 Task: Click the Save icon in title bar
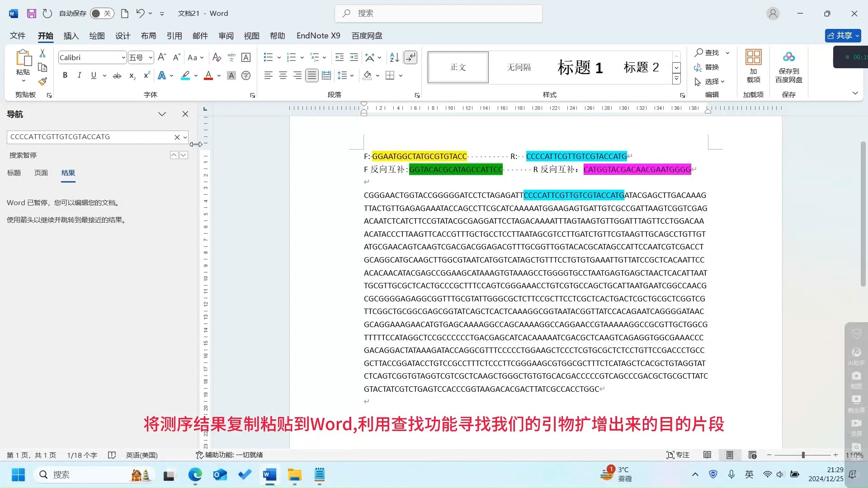pos(32,14)
